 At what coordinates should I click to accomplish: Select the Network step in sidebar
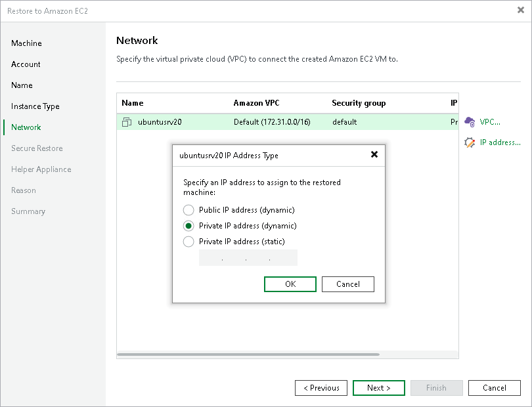pos(26,127)
